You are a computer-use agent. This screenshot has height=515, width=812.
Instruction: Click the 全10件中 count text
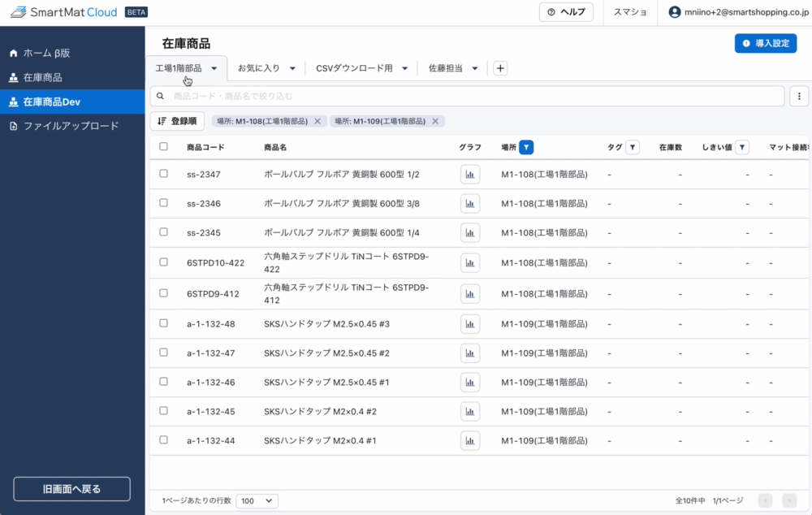pyautogui.click(x=690, y=500)
